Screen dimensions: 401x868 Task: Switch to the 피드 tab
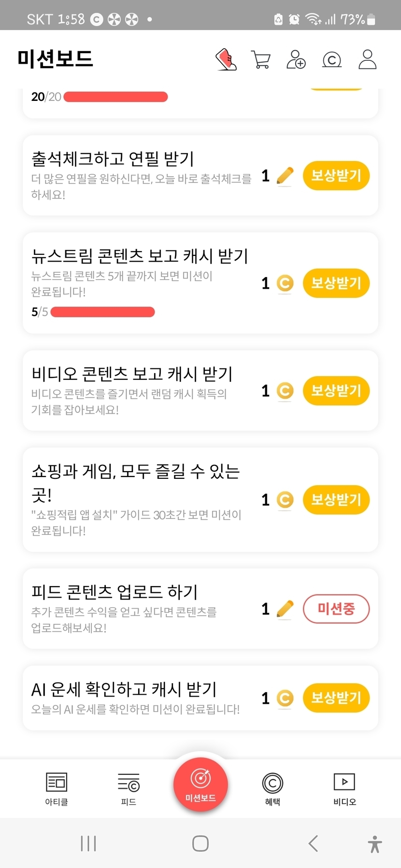(x=129, y=788)
